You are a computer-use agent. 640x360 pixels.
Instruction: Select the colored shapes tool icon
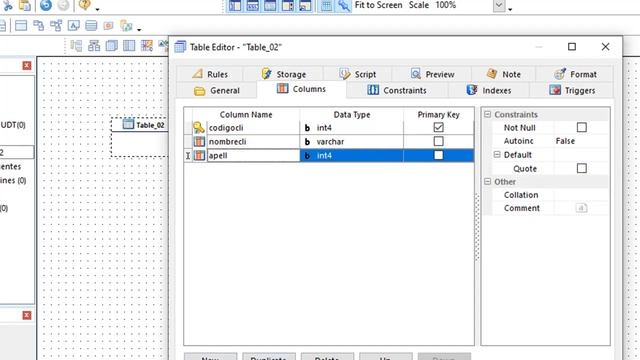point(126,26)
